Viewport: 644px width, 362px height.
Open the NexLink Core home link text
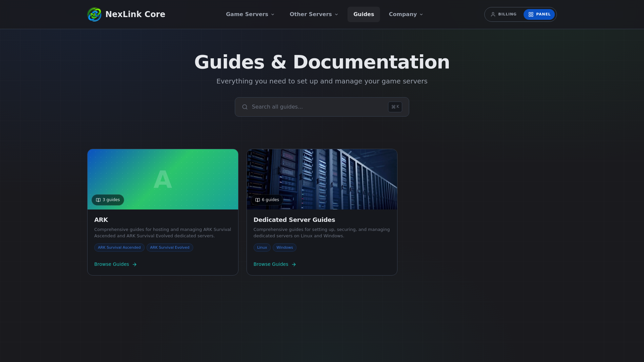pos(135,14)
